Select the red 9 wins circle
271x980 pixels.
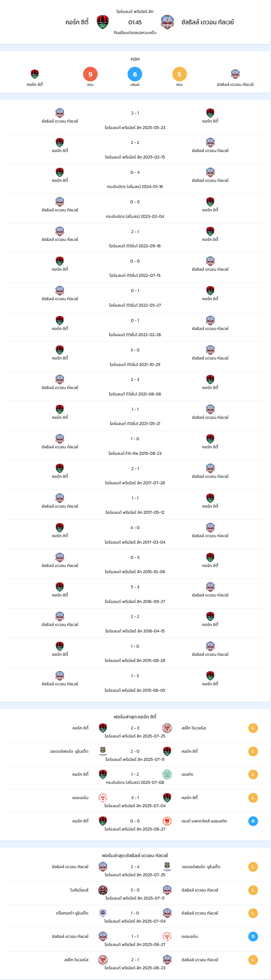(90, 74)
